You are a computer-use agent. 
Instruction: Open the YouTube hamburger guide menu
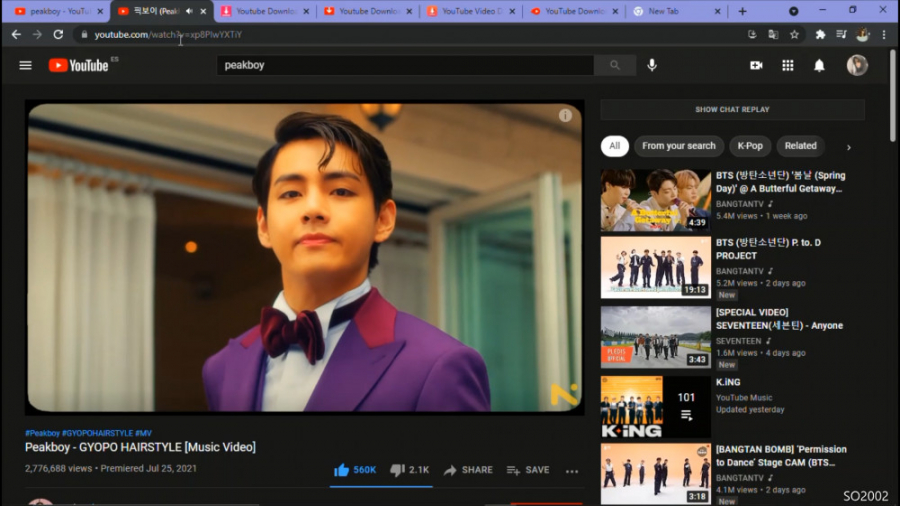25,65
